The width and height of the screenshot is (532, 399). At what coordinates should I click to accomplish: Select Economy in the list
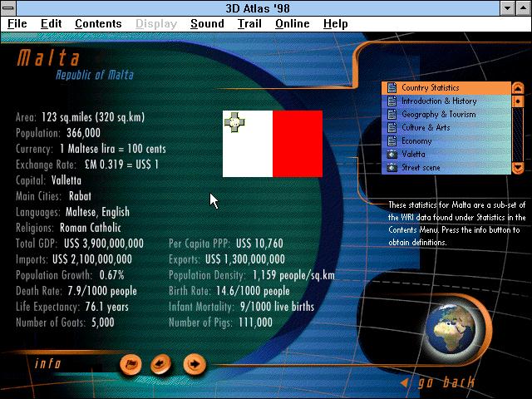(446, 140)
